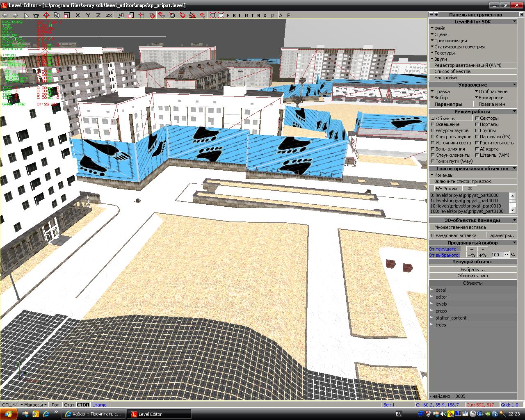Viewport: 525px width, 420px height.
Task: Enable the Освещение edit mode
Action: point(445,124)
